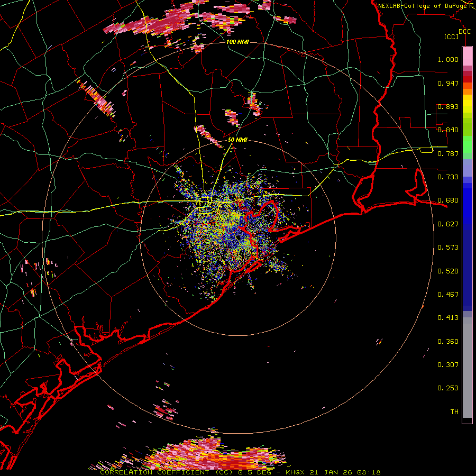
Task: Select the 0.520 scale value
Action: [x=448, y=271]
